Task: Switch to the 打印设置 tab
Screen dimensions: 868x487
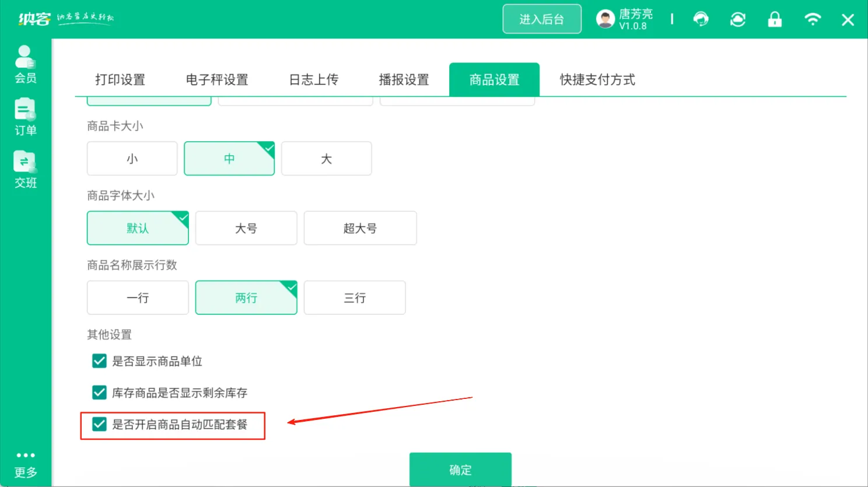Action: pos(120,80)
